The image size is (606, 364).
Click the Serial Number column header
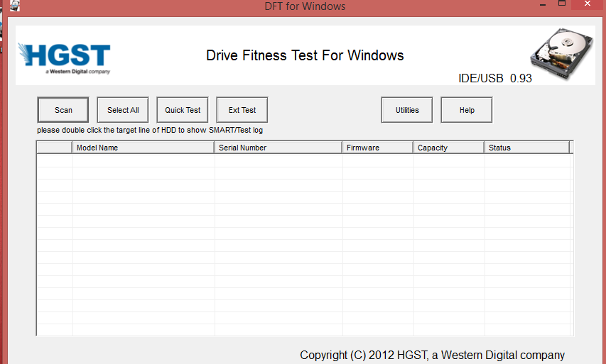(x=278, y=148)
